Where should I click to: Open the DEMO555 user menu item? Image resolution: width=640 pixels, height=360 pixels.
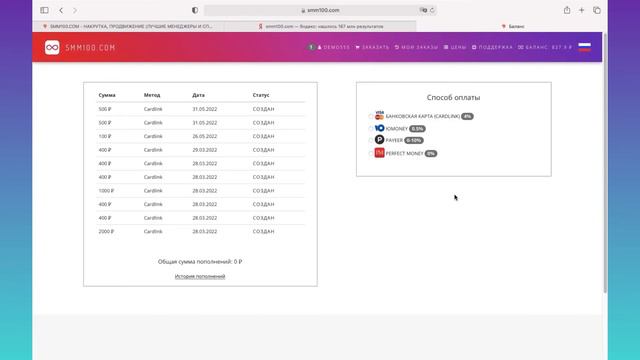(x=334, y=47)
